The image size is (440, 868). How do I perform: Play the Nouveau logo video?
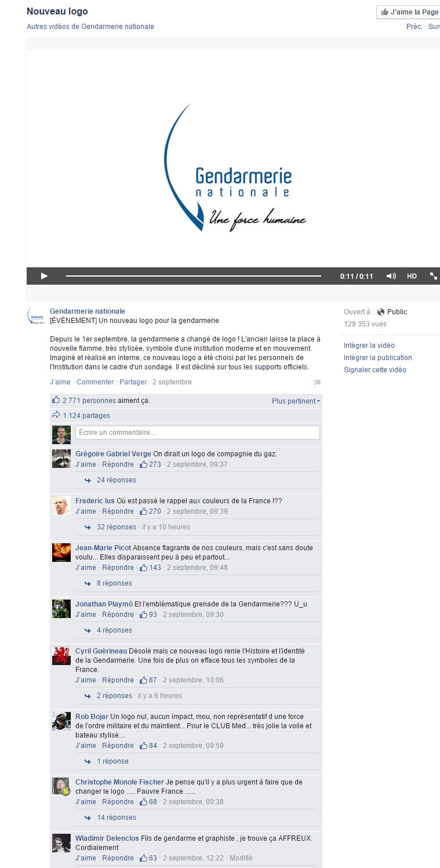click(44, 276)
